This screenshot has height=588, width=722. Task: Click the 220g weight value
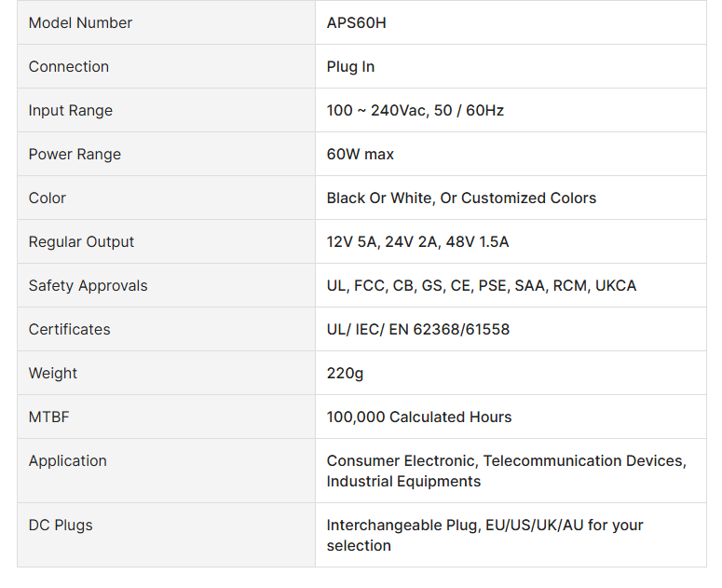[x=345, y=373]
